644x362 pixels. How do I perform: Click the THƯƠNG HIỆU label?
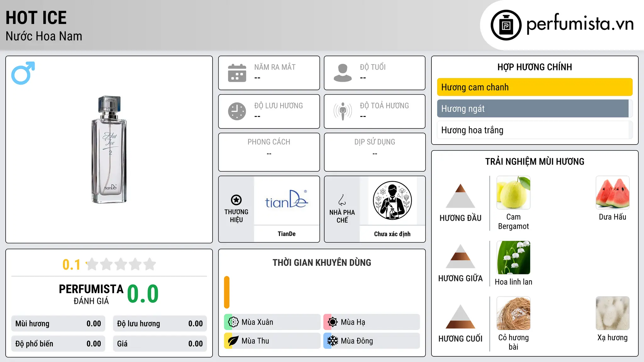pyautogui.click(x=236, y=216)
